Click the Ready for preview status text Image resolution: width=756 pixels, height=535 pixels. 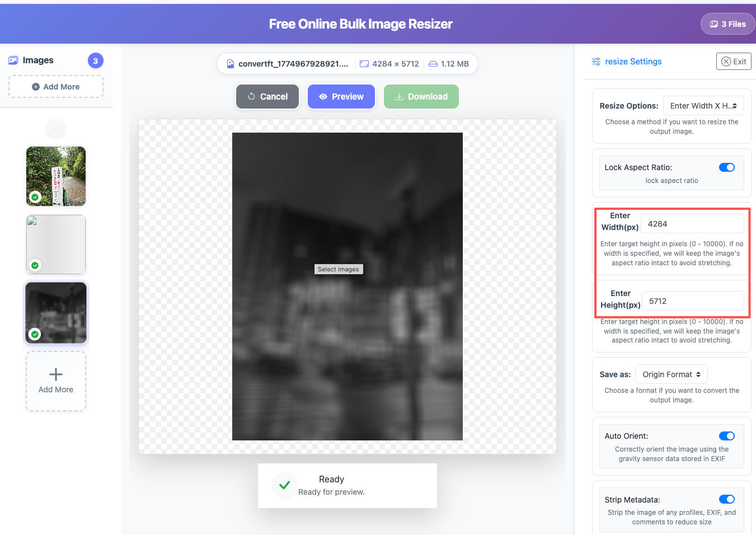pyautogui.click(x=331, y=492)
